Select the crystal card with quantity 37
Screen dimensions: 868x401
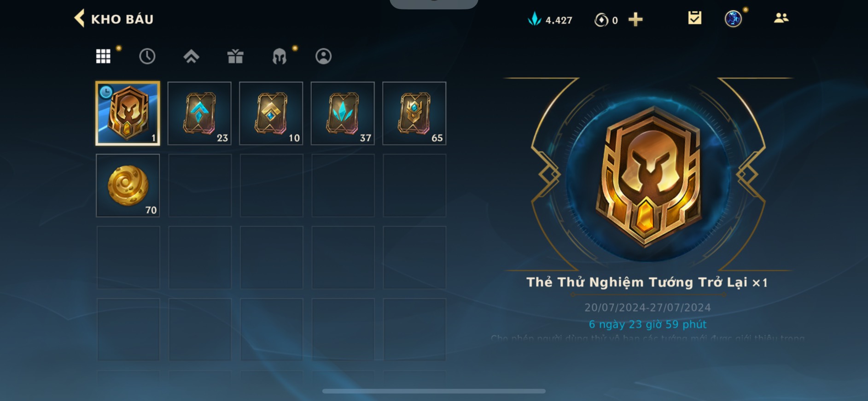[343, 113]
